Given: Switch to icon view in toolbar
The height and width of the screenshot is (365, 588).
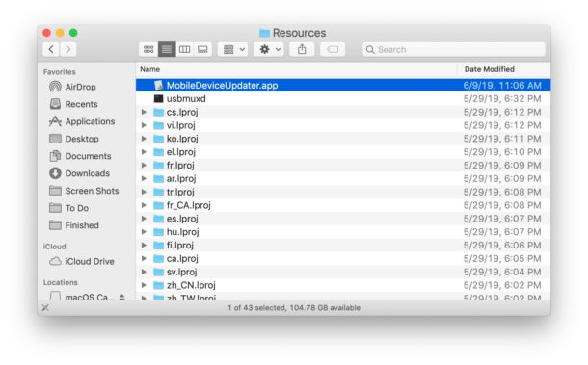Looking at the screenshot, I should click(x=148, y=49).
